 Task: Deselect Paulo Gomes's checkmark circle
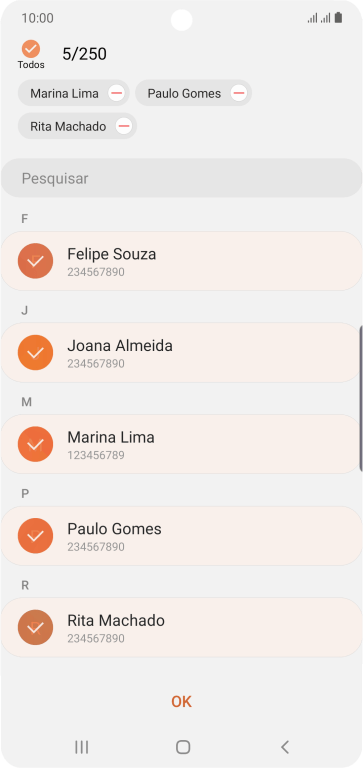click(x=35, y=536)
